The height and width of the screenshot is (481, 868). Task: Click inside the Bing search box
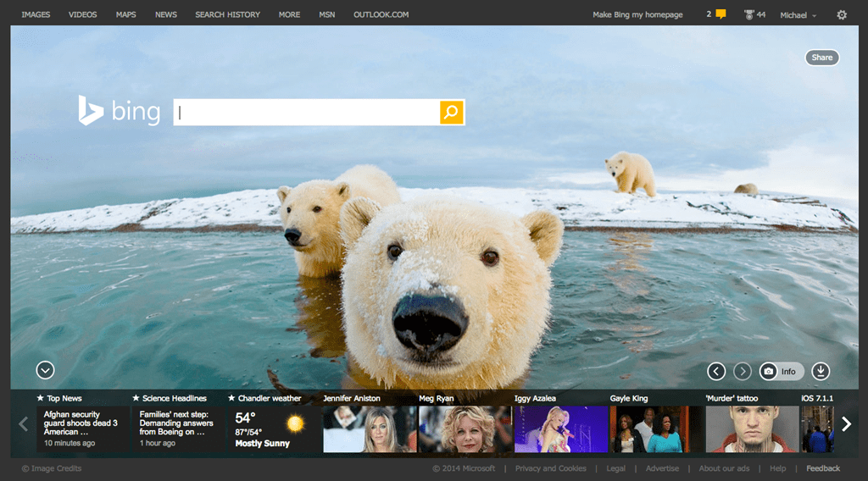point(307,112)
